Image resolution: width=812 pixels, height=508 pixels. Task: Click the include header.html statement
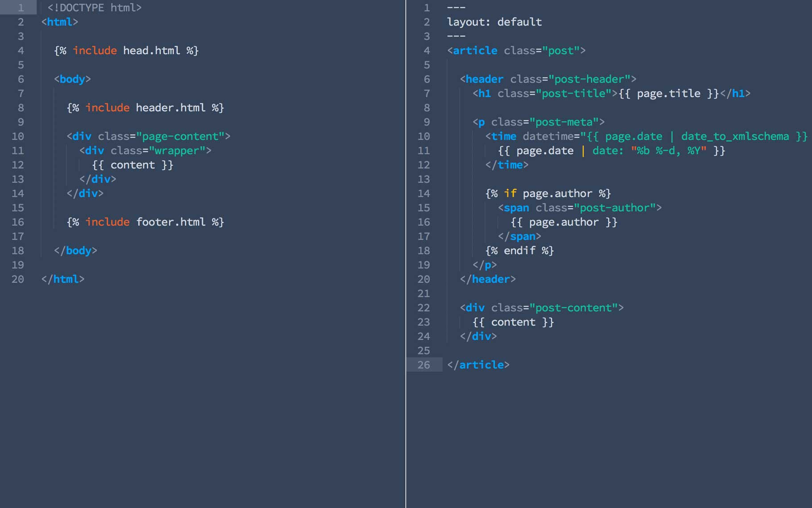click(x=145, y=108)
